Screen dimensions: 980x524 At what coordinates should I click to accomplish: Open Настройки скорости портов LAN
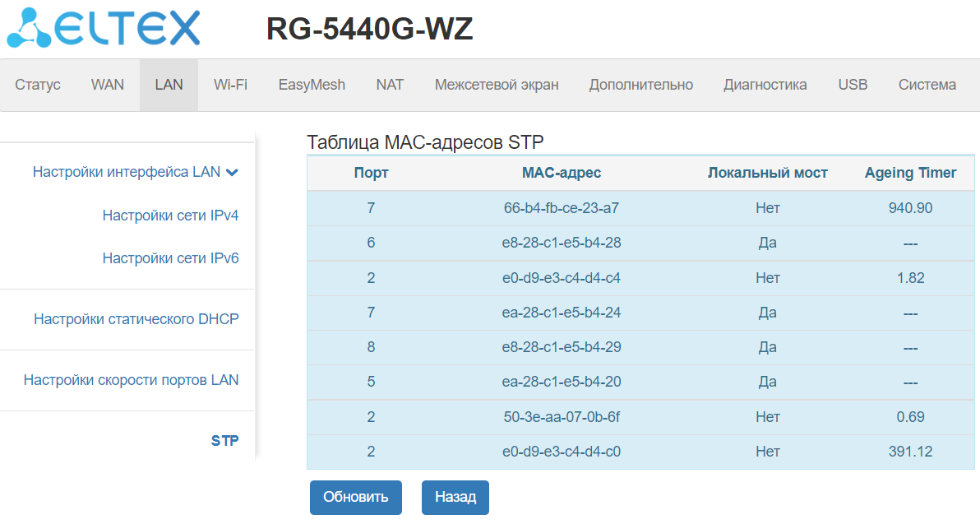(132, 380)
